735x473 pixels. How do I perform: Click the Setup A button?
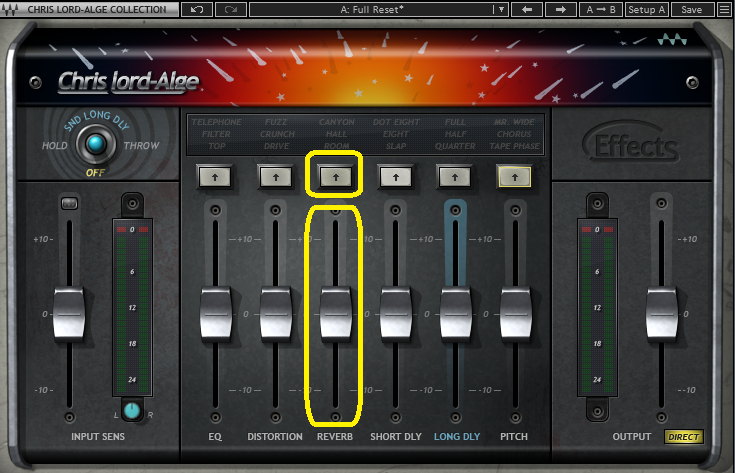point(647,9)
